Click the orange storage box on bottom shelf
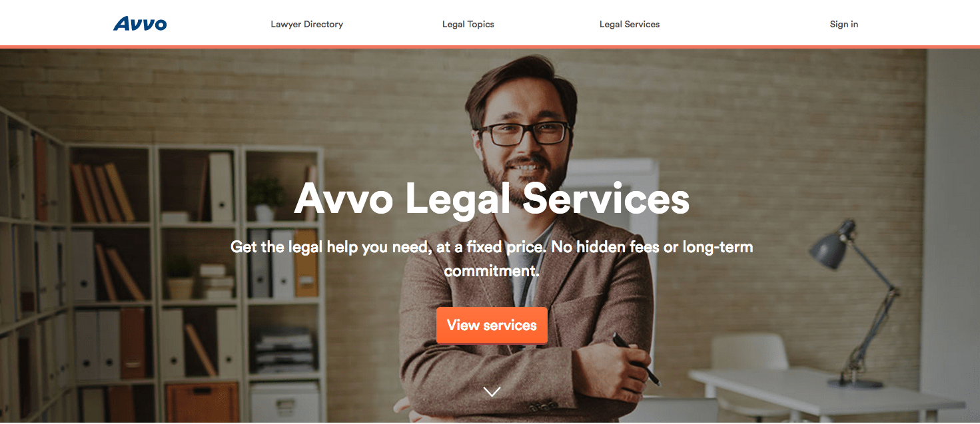Viewport: 980px width, 424px height. tap(202, 402)
